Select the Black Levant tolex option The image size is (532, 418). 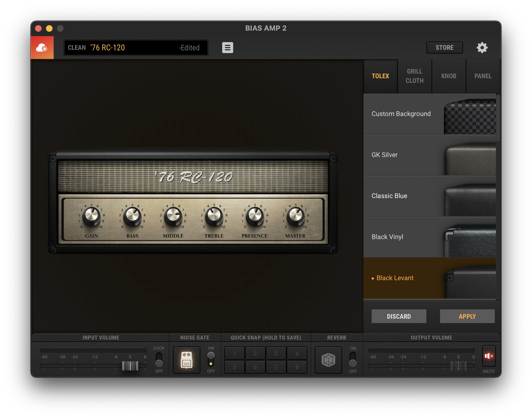click(x=430, y=278)
